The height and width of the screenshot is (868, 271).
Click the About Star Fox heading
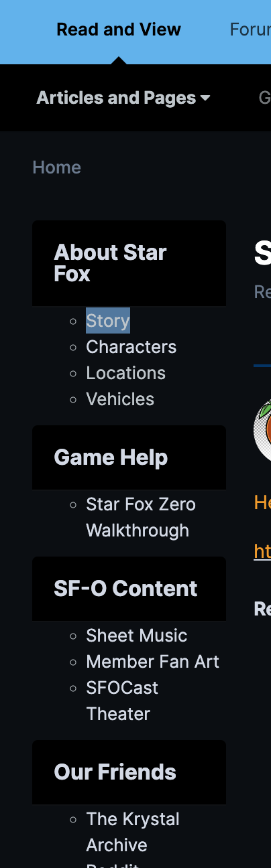coord(111,263)
